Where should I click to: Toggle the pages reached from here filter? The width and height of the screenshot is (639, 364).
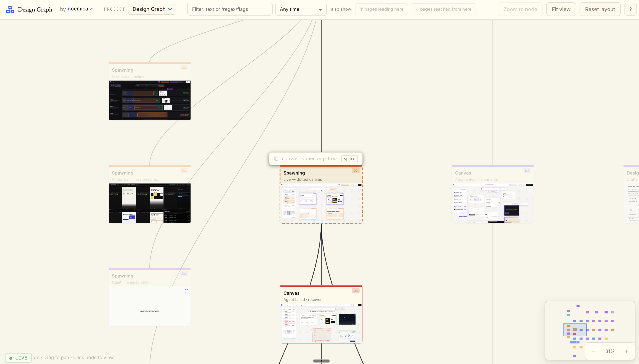[443, 9]
